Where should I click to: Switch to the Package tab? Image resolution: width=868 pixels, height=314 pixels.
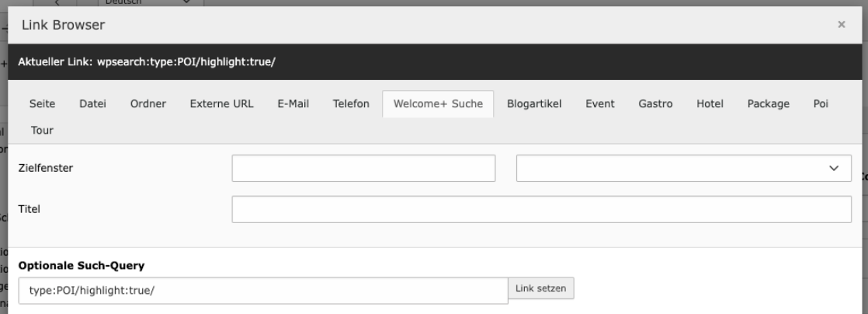769,104
